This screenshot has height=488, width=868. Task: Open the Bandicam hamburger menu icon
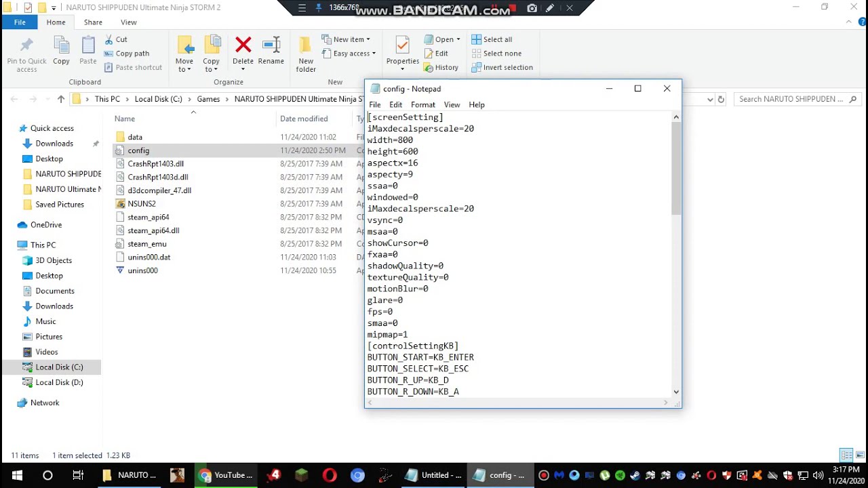coord(302,8)
